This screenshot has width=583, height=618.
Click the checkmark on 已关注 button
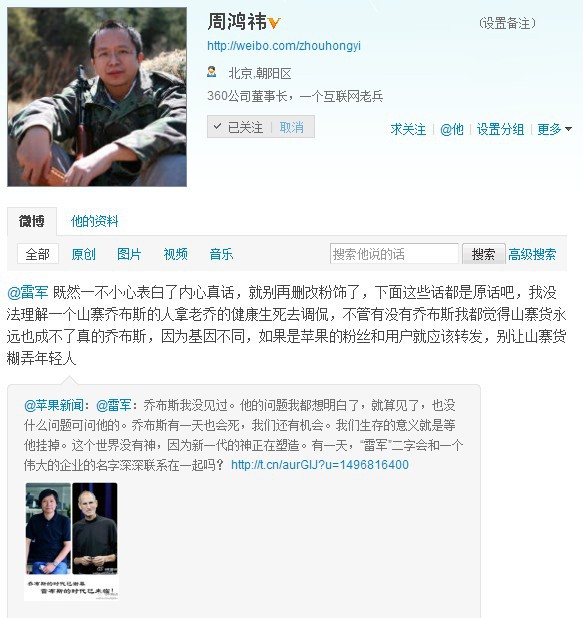pos(217,127)
